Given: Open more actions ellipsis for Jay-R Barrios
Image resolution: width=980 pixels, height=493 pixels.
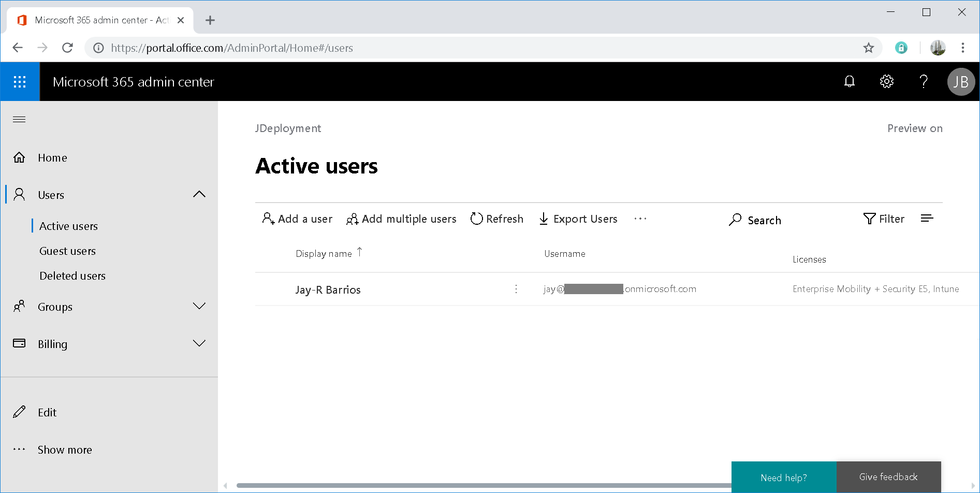Looking at the screenshot, I should [x=516, y=289].
